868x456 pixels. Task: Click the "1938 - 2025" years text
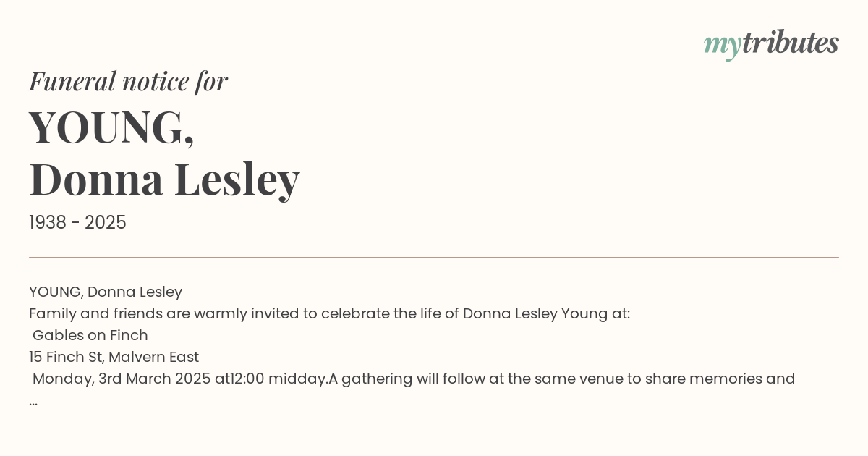coord(77,223)
